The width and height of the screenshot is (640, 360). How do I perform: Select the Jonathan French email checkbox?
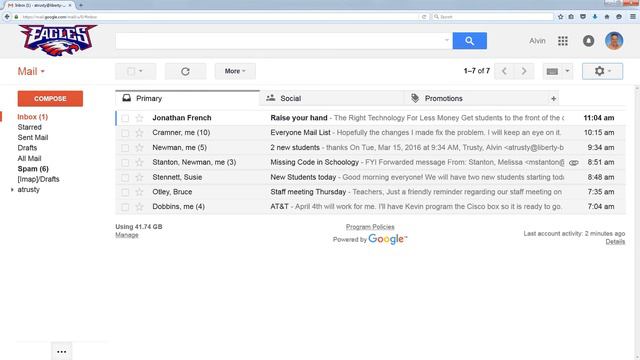[x=125, y=118]
